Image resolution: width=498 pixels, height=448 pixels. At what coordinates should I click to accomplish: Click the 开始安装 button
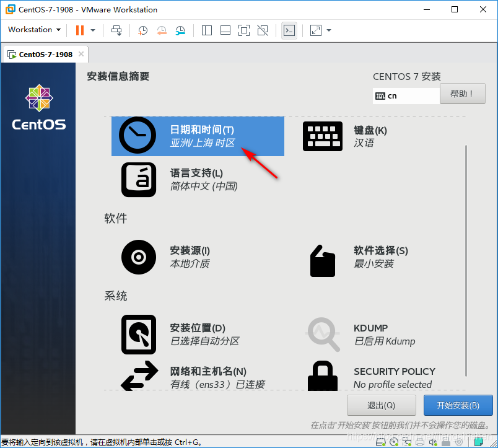(x=458, y=405)
